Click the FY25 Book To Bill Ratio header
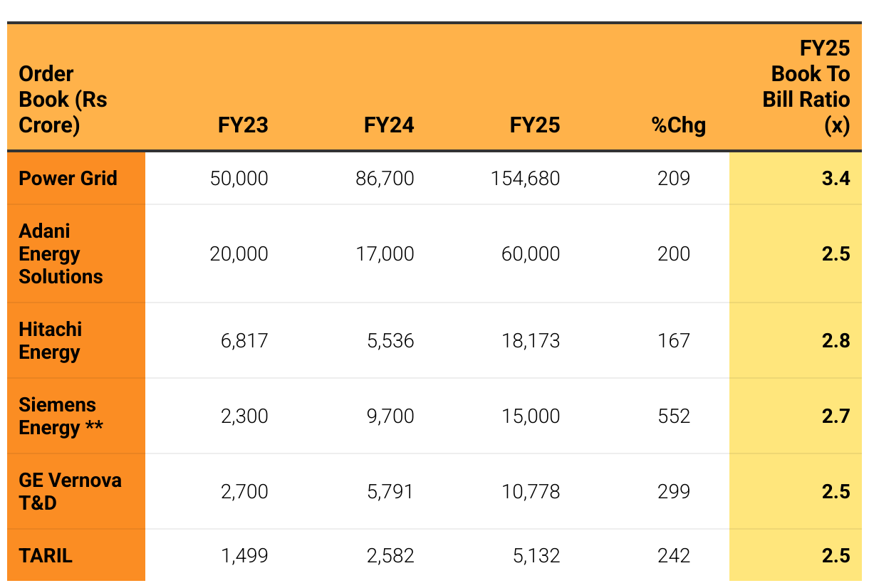869x588 pixels. pyautogui.click(x=807, y=87)
